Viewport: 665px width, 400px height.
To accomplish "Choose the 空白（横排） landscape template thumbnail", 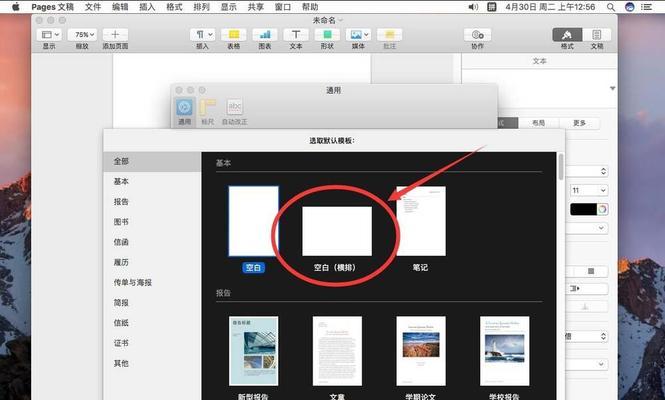I will [337, 231].
